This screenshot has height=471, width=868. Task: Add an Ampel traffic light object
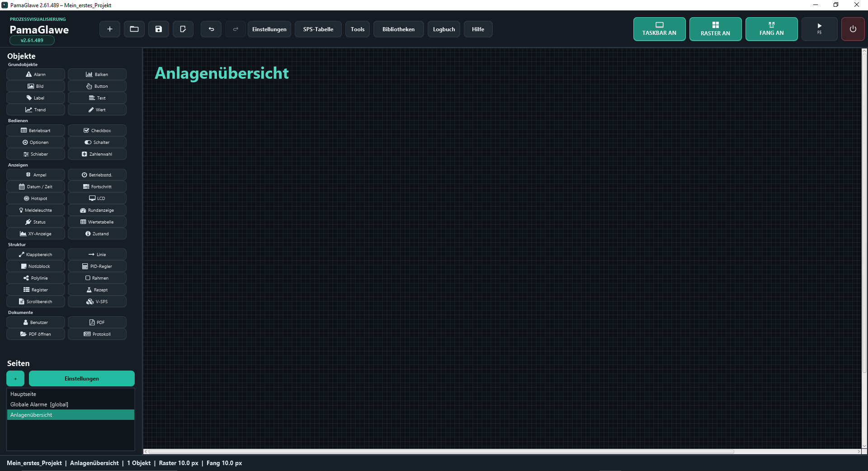[36, 175]
